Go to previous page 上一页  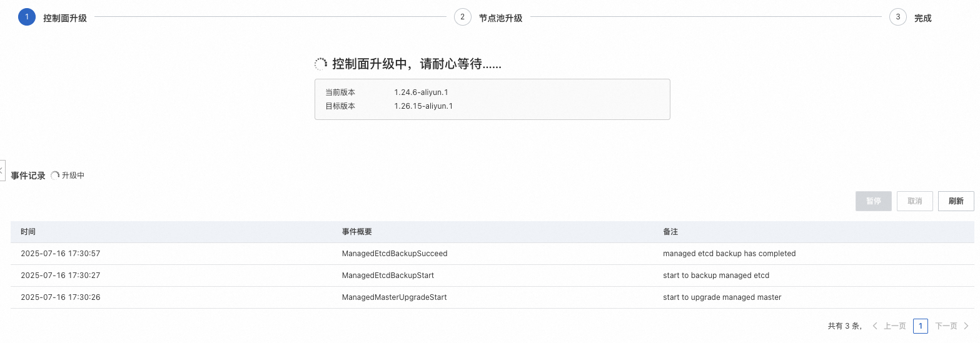[x=889, y=326]
